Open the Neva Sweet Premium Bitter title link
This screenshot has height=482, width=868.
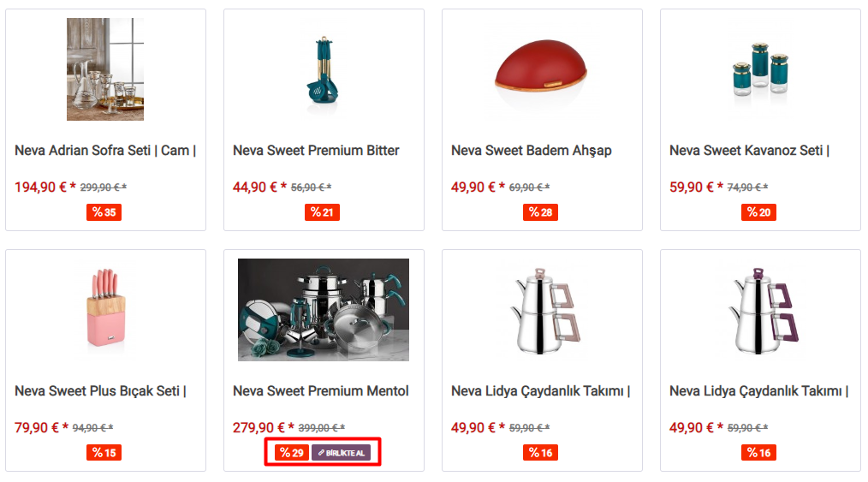tap(316, 151)
